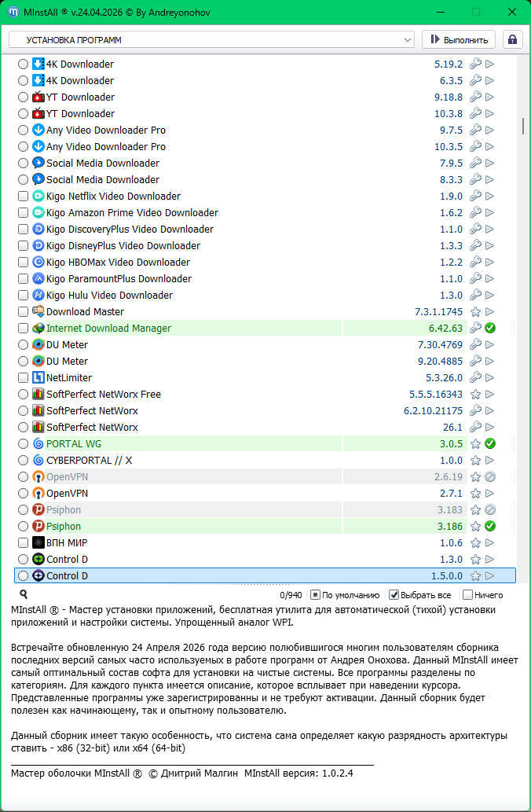The width and height of the screenshot is (531, 812).
Task: Enable the "Ничего" checkbox
Action: 467,595
